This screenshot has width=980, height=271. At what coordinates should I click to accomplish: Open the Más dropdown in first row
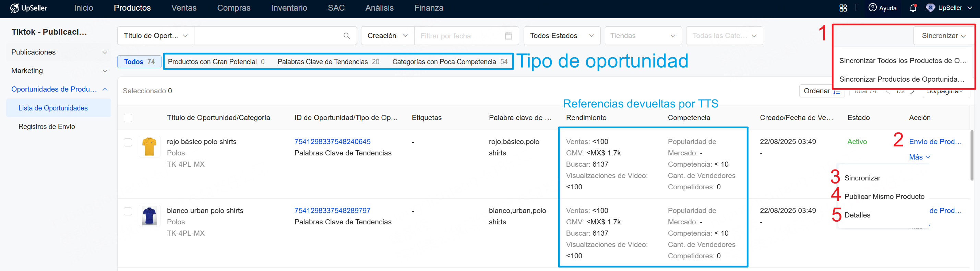click(920, 157)
